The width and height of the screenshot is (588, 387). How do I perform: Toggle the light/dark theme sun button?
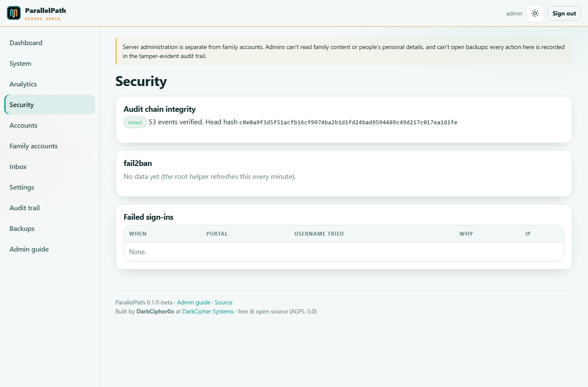535,13
